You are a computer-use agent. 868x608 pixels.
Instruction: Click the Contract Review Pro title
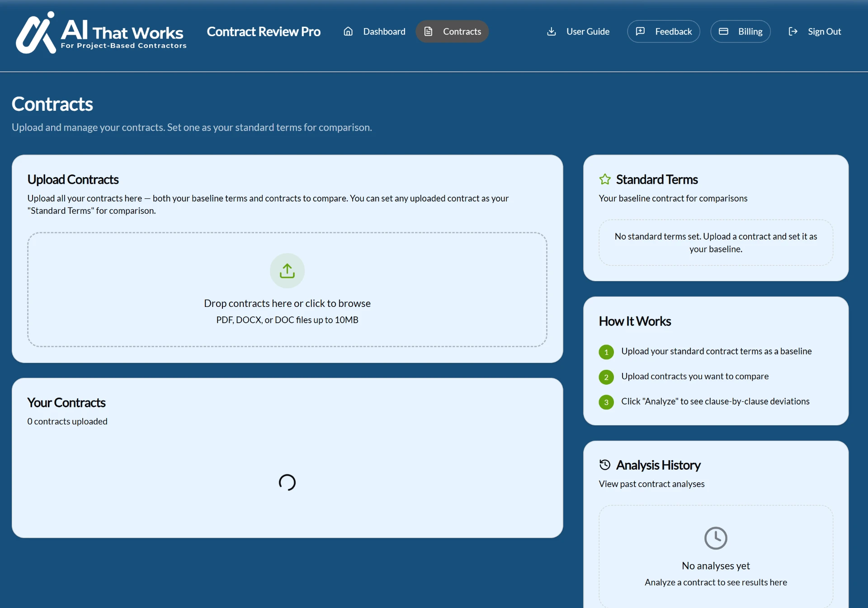[x=264, y=32]
